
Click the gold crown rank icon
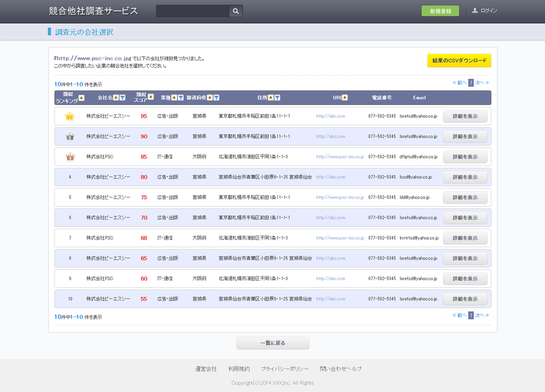[70, 116]
